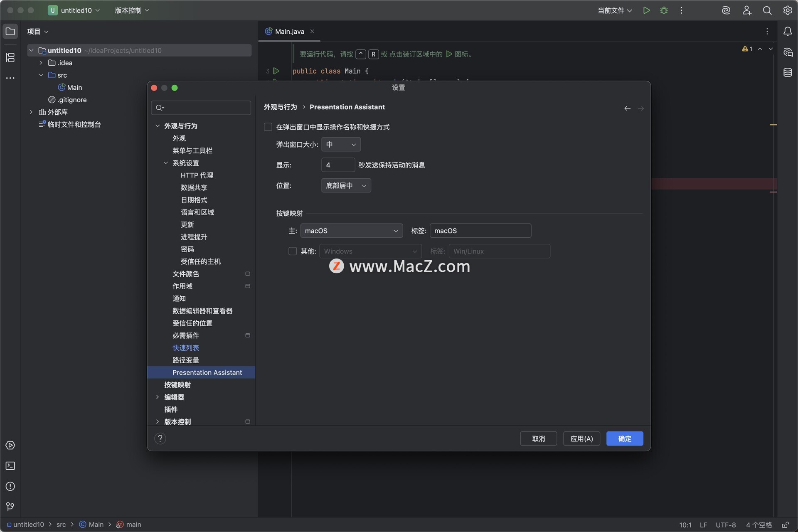Screen dimensions: 798x532
Task: Expand the .idea folder in project tree
Action: [x=41, y=63]
